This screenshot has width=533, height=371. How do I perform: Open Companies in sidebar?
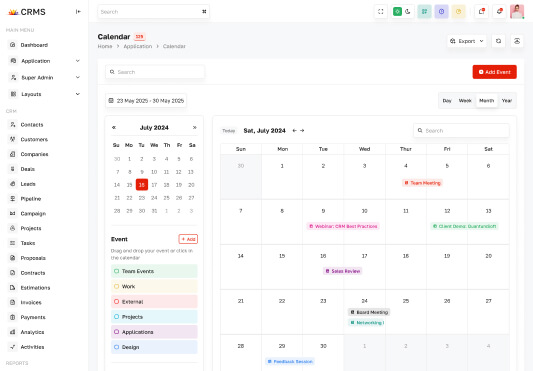tap(34, 154)
